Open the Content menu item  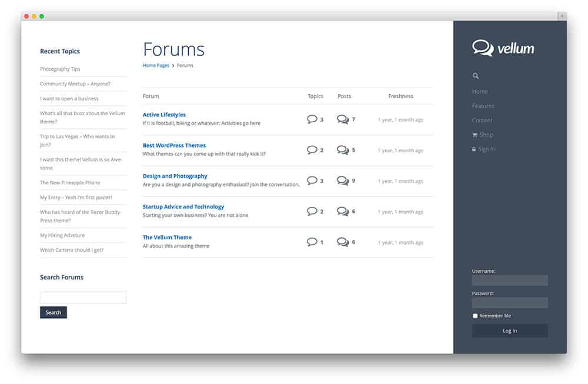point(482,121)
